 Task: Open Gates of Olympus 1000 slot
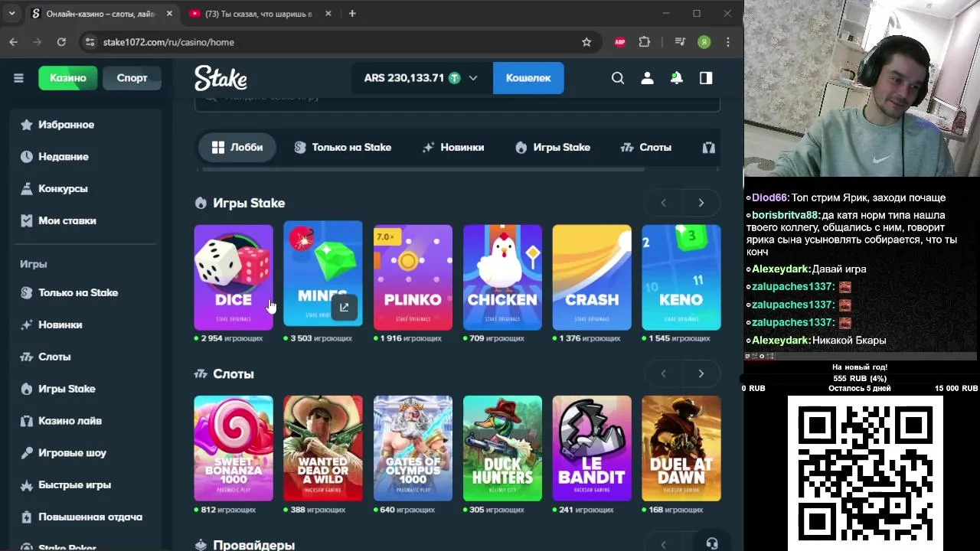click(x=413, y=448)
